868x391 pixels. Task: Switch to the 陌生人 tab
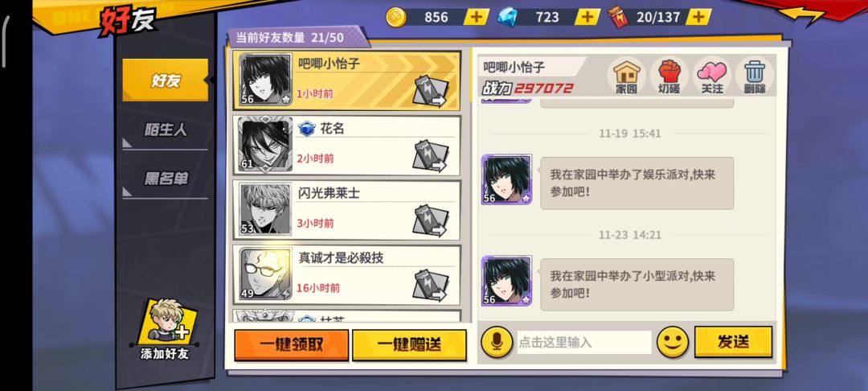(x=165, y=130)
